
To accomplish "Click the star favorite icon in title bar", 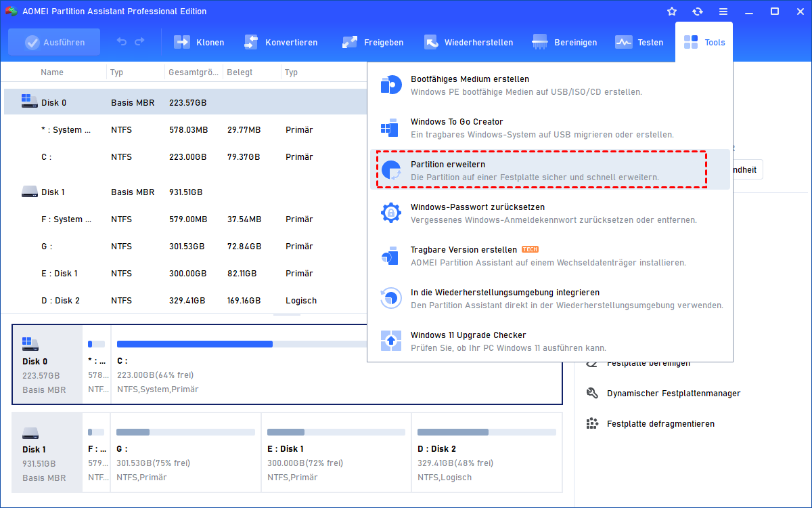I will tap(672, 12).
